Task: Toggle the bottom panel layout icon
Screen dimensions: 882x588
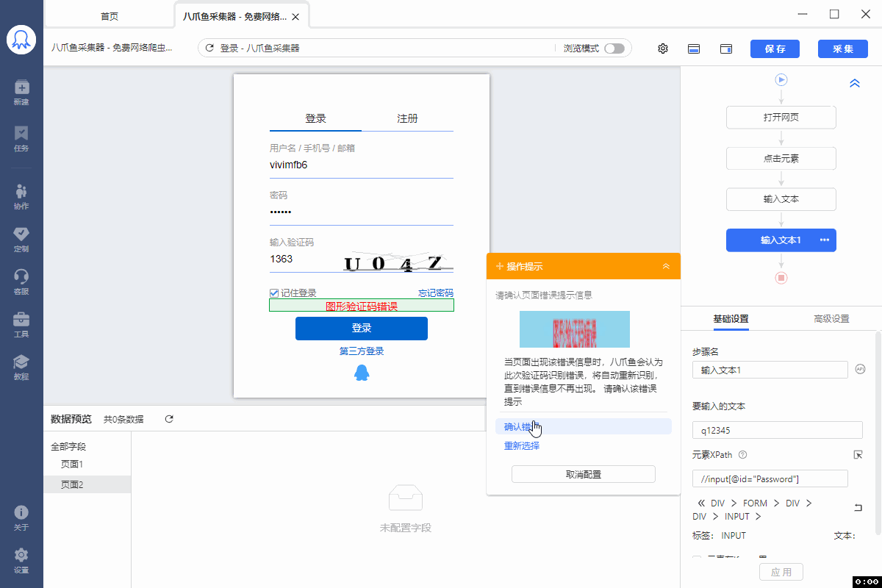Action: pyautogui.click(x=694, y=49)
